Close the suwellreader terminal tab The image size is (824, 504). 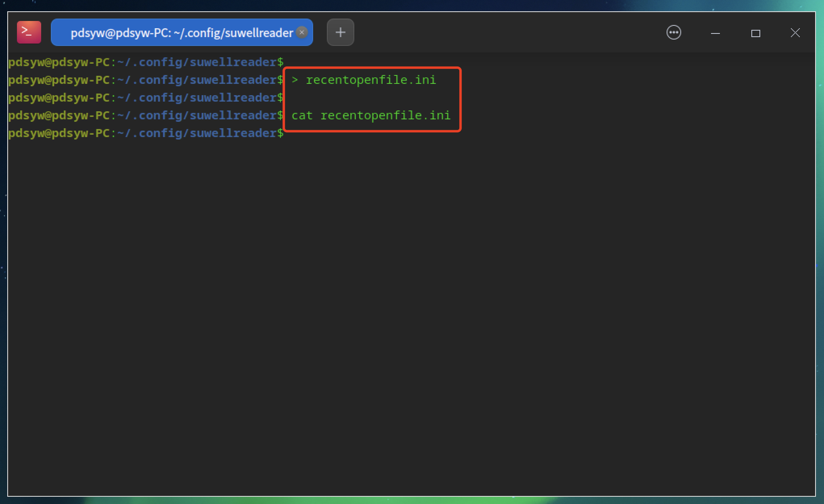click(301, 32)
